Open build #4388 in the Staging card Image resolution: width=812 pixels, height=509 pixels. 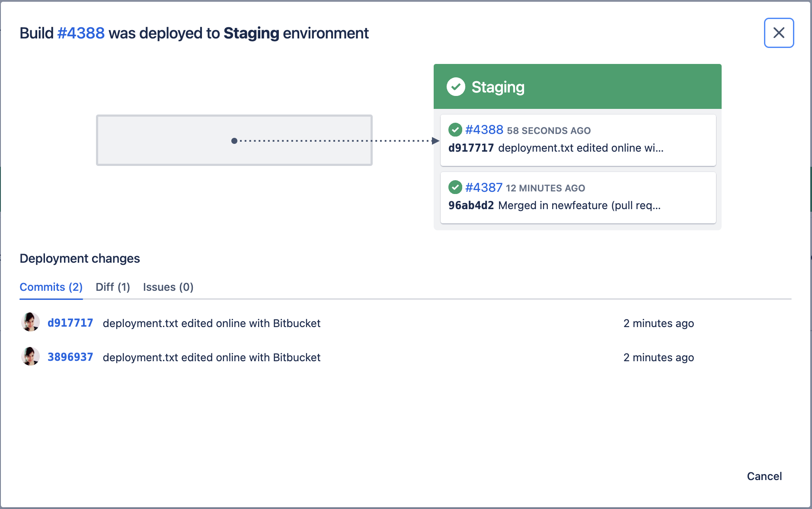point(484,130)
